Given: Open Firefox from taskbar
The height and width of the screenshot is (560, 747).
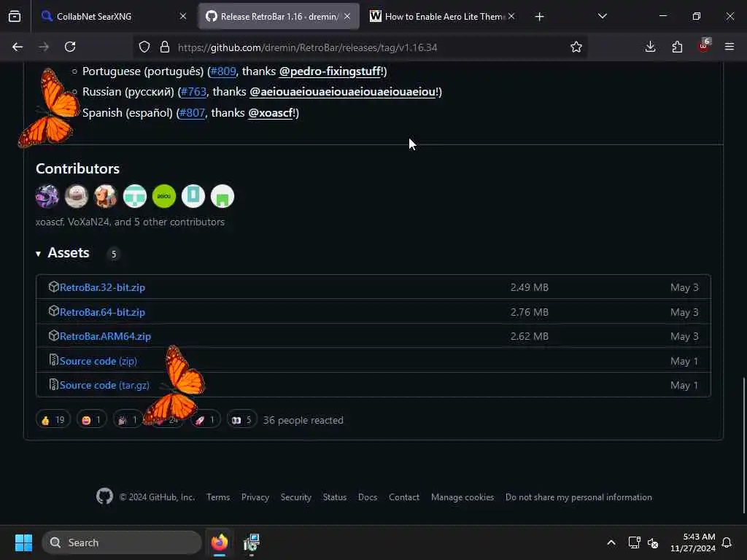Looking at the screenshot, I should click(x=219, y=542).
